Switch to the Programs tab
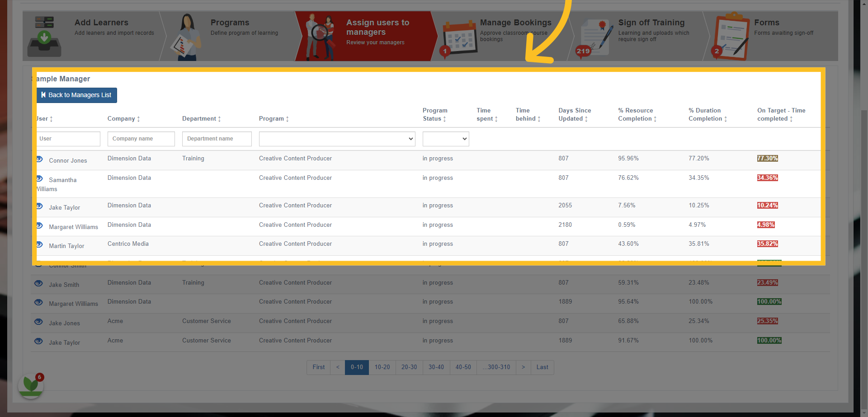The height and width of the screenshot is (417, 868). (230, 36)
